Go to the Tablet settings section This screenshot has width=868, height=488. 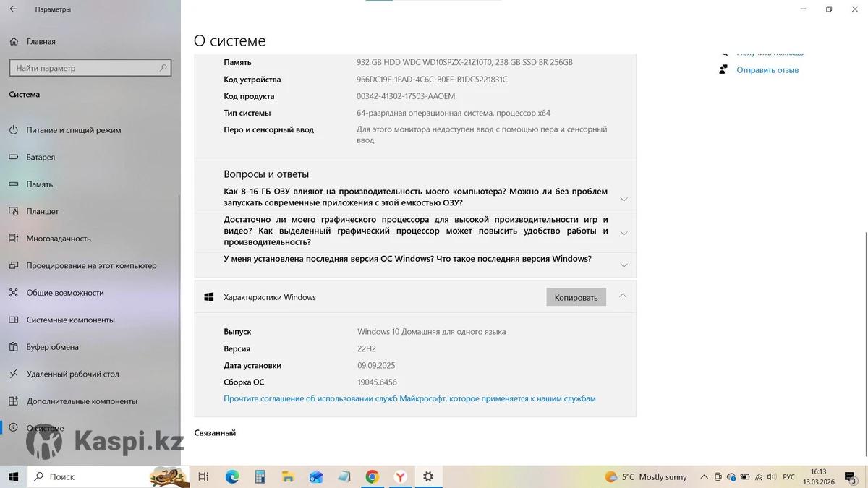coord(42,211)
